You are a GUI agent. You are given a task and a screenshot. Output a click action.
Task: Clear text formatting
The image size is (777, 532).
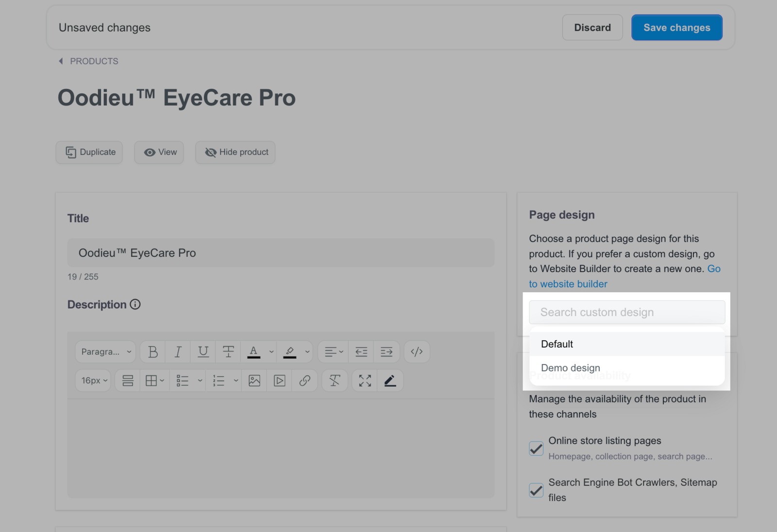coord(335,381)
